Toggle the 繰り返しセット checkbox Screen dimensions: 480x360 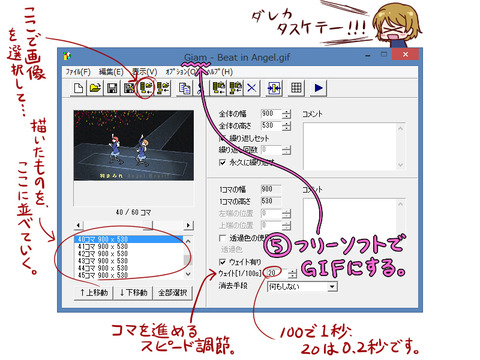222,138
